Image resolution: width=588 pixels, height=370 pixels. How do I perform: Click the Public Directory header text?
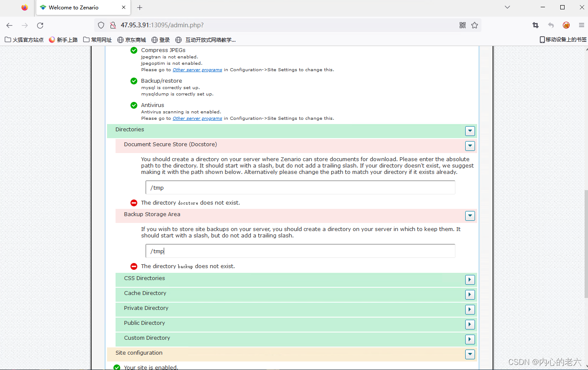[x=145, y=323]
